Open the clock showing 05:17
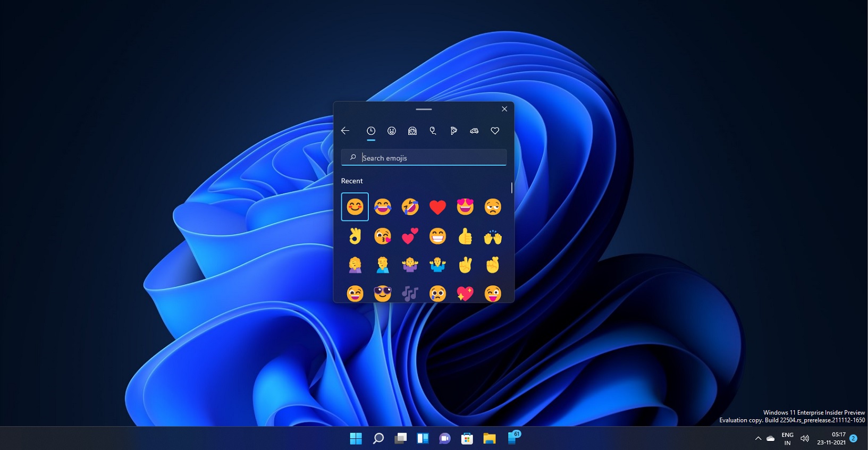Screen dimensions: 868x450 coord(831,438)
